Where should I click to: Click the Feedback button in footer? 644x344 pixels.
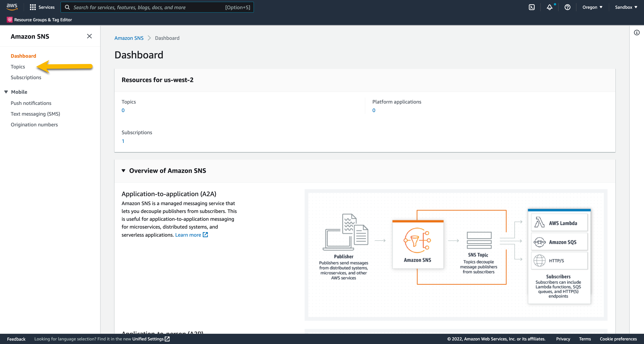tap(16, 339)
